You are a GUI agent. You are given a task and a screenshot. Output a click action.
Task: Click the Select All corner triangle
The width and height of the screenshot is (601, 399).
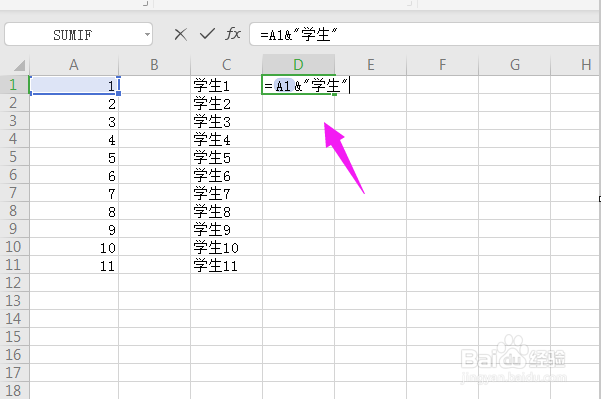click(x=19, y=66)
